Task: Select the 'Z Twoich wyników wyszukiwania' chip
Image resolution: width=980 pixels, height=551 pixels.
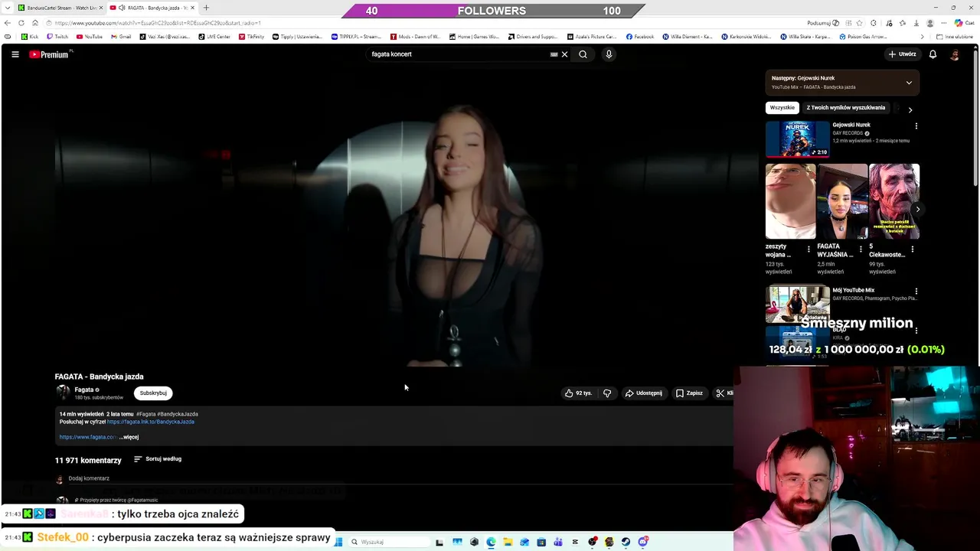Action: (x=845, y=108)
